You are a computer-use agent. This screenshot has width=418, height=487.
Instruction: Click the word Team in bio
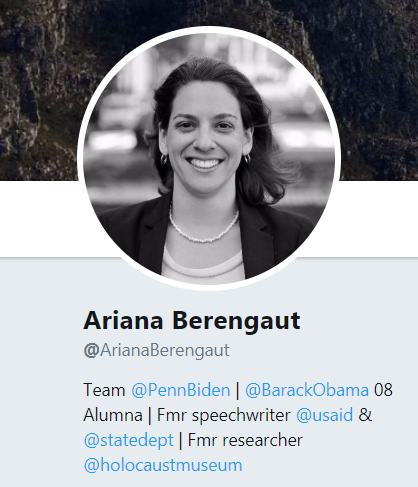click(104, 390)
